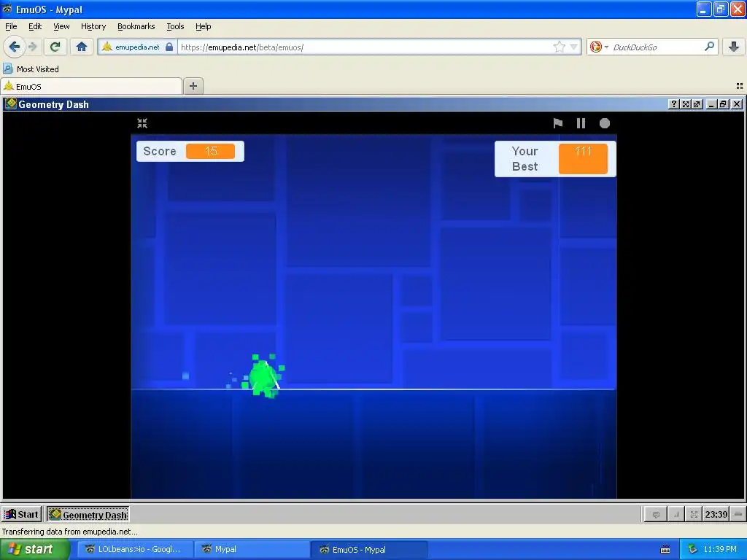Click the padlock site security icon

click(x=169, y=47)
